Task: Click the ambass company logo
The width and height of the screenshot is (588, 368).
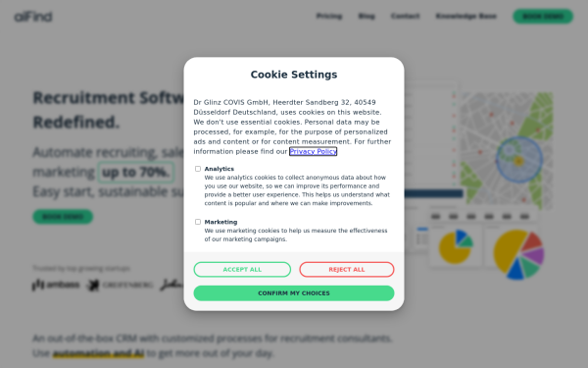Action: pos(56,285)
